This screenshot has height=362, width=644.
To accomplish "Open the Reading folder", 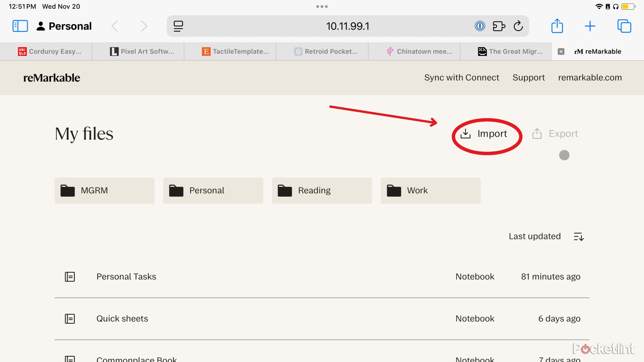I will (x=322, y=191).
